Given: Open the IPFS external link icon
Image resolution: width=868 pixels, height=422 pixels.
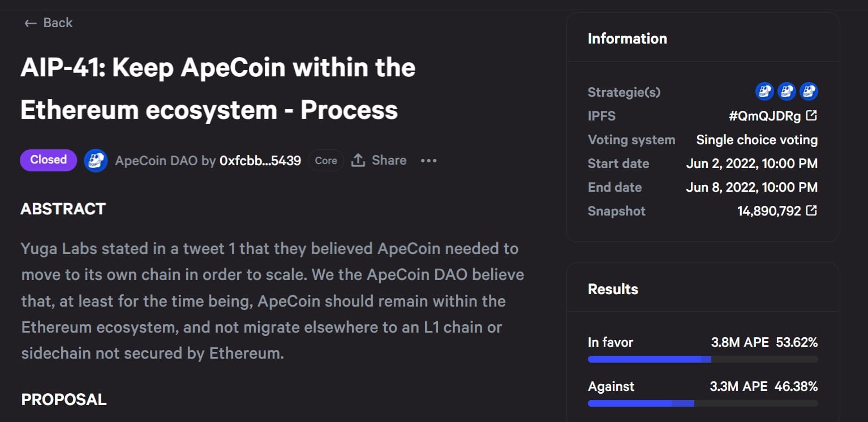Looking at the screenshot, I should (811, 116).
